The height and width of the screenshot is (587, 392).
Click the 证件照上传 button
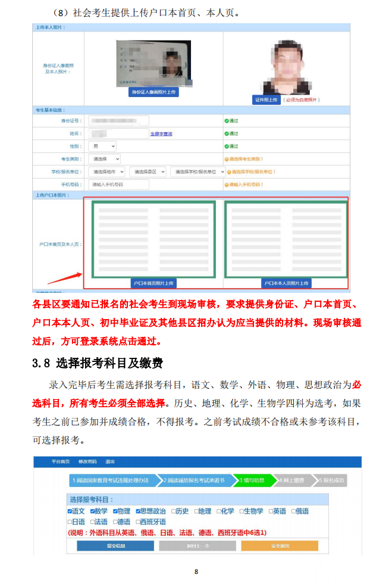266,100
